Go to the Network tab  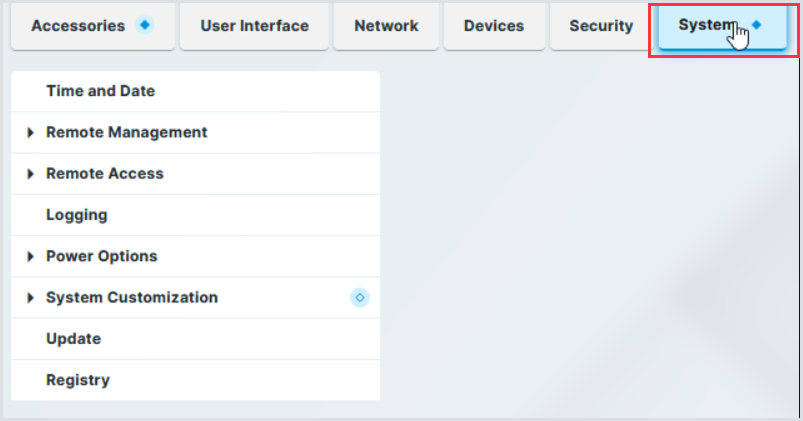pos(386,26)
